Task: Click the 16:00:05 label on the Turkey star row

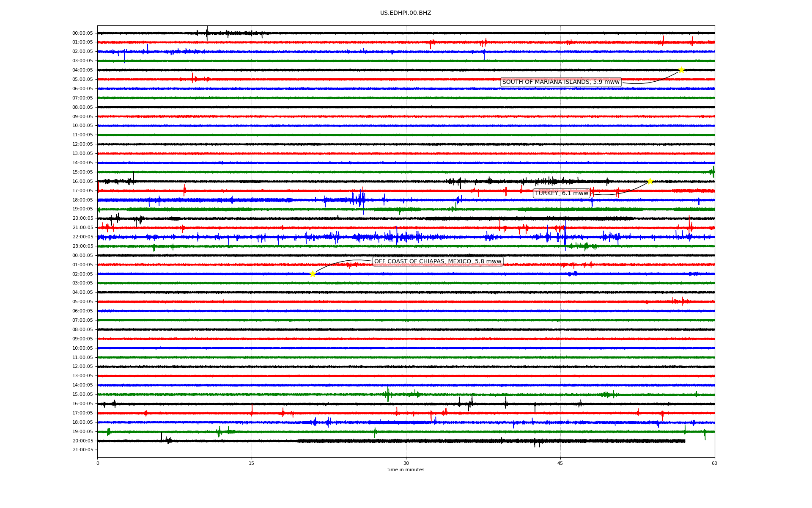Action: (x=82, y=182)
